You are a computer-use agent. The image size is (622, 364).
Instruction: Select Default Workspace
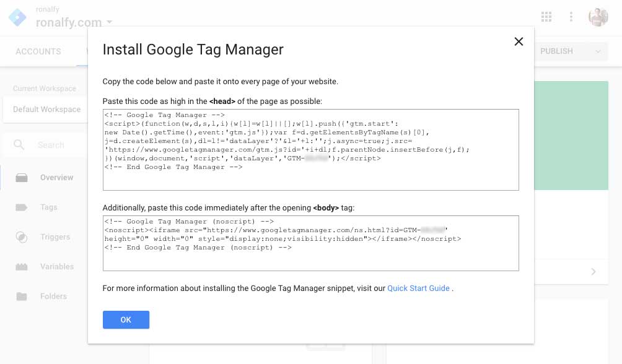(x=46, y=110)
